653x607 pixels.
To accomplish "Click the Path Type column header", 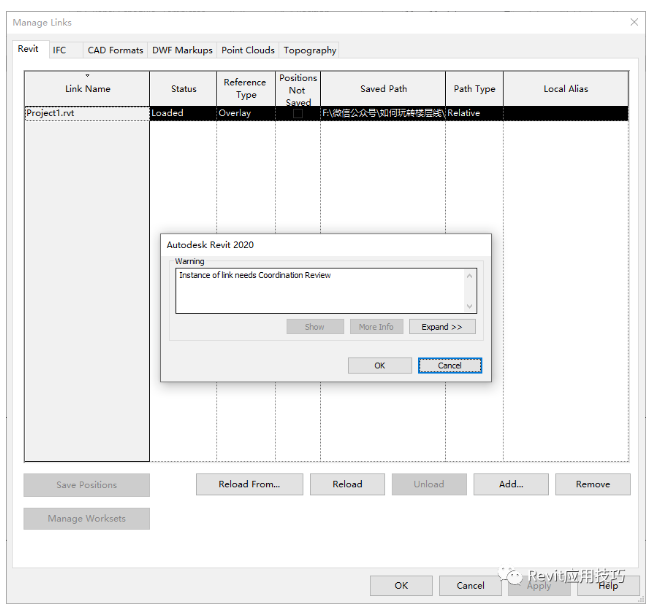I will click(x=474, y=89).
